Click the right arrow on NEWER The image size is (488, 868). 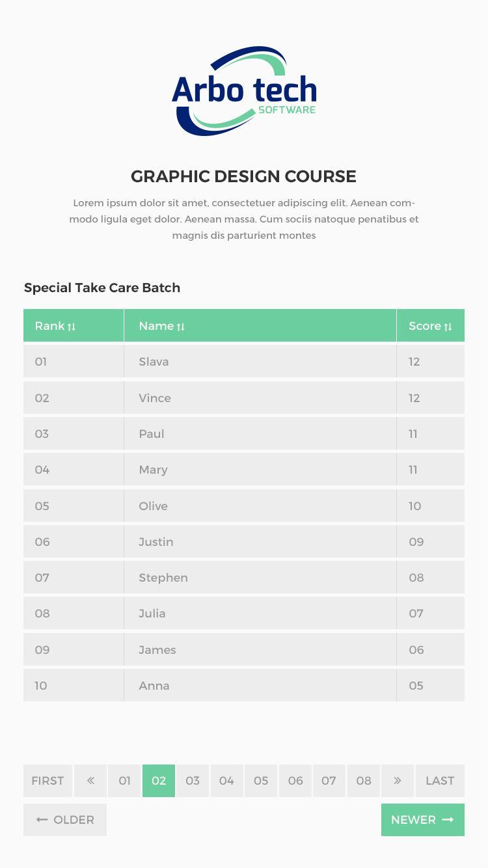coord(448,820)
